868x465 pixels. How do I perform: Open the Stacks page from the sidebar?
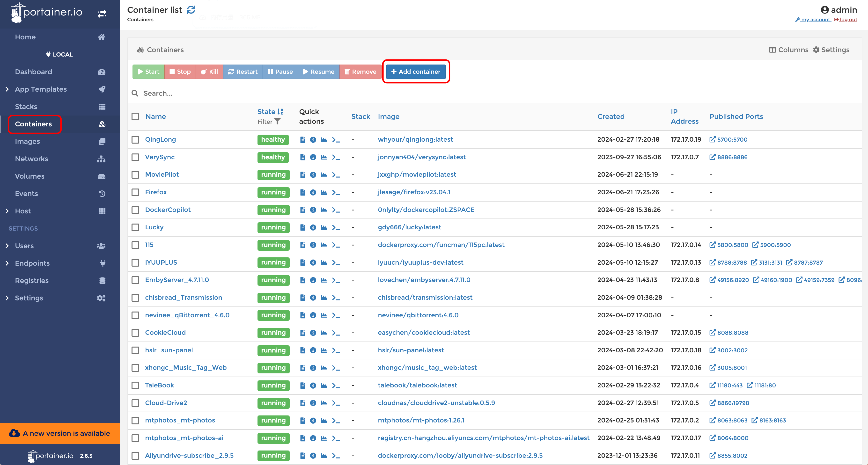coord(26,107)
